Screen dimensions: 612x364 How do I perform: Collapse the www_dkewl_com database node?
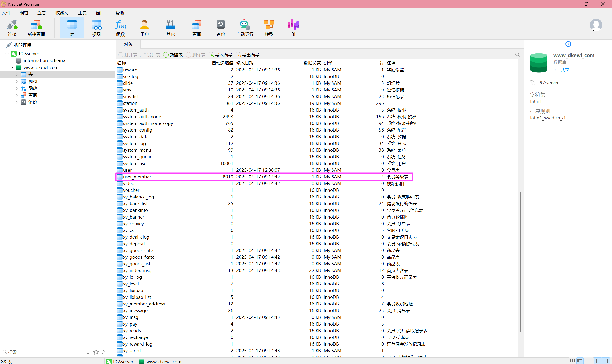12,67
